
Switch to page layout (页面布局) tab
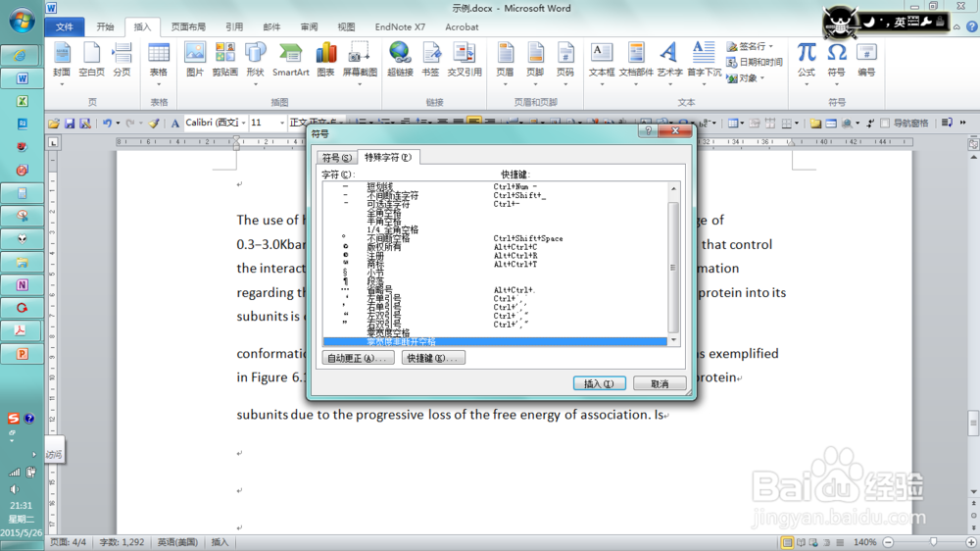[x=188, y=26]
